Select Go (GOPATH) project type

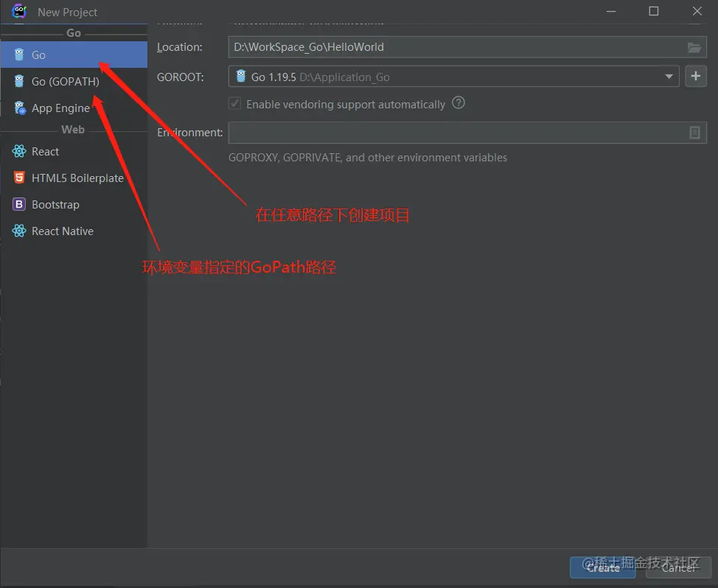click(x=74, y=82)
